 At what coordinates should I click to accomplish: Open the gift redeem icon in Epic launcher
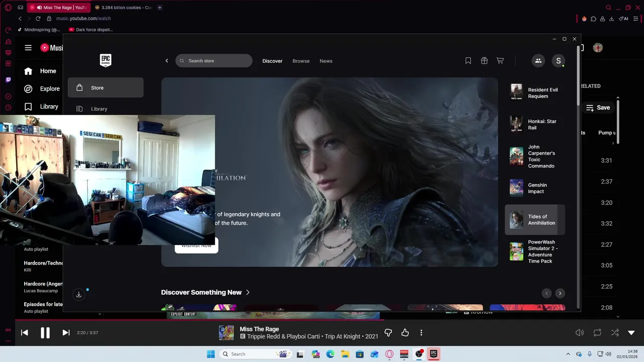pos(484,61)
